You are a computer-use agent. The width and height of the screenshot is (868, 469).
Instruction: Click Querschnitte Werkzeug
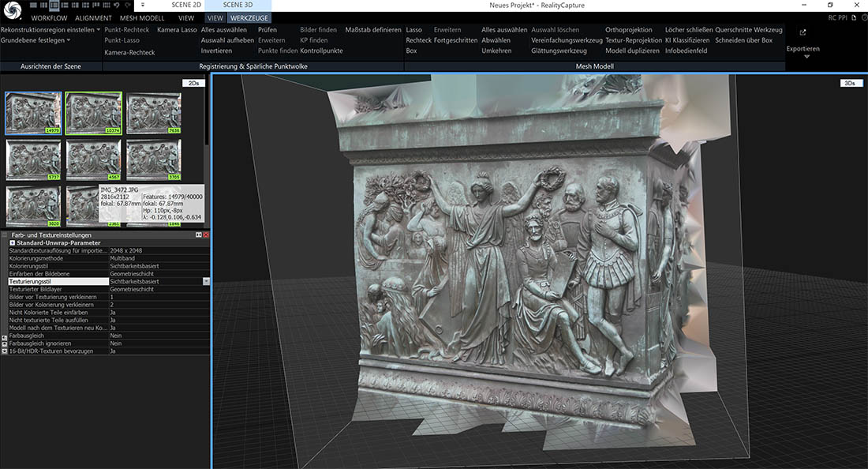click(x=748, y=30)
